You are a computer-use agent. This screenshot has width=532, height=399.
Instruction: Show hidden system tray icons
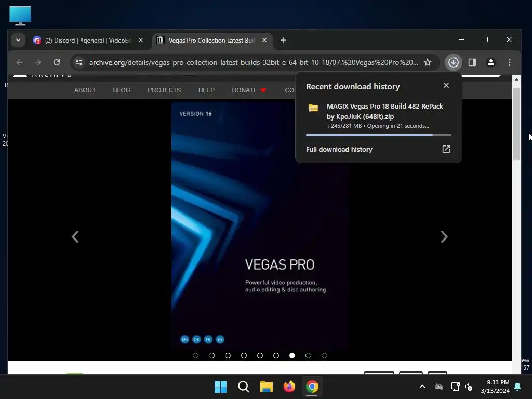point(422,387)
